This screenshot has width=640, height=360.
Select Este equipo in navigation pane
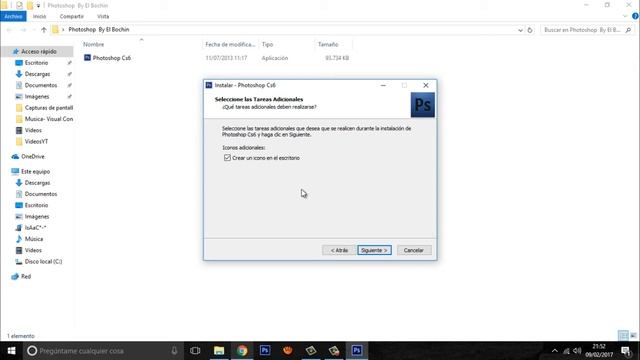(x=35, y=171)
